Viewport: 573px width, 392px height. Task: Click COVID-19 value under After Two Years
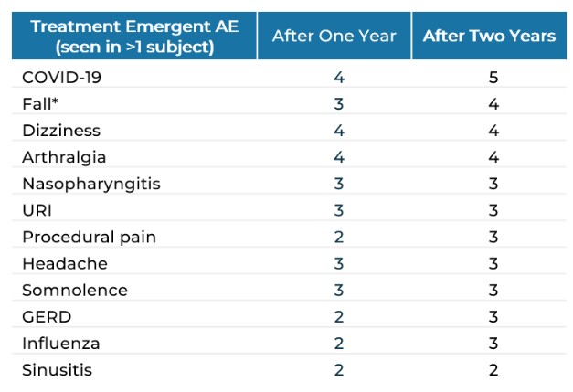(x=493, y=78)
